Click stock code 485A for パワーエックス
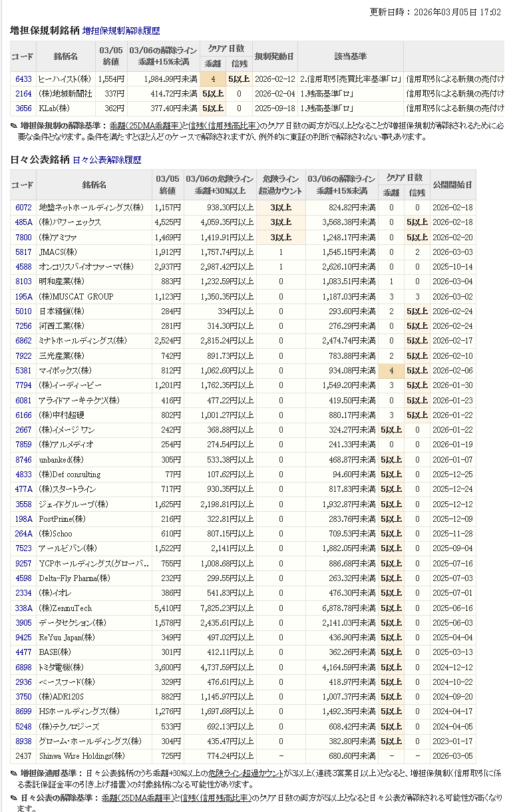 [x=23, y=222]
